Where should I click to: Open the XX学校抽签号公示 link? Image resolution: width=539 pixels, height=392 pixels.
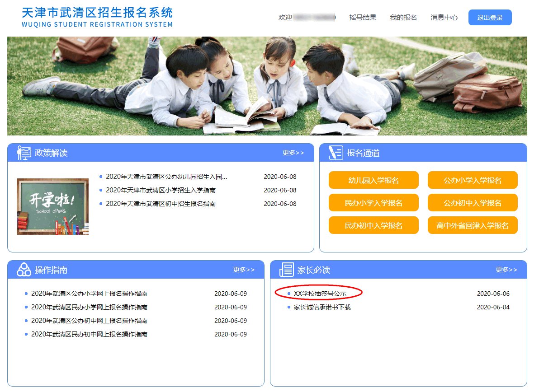click(x=320, y=294)
